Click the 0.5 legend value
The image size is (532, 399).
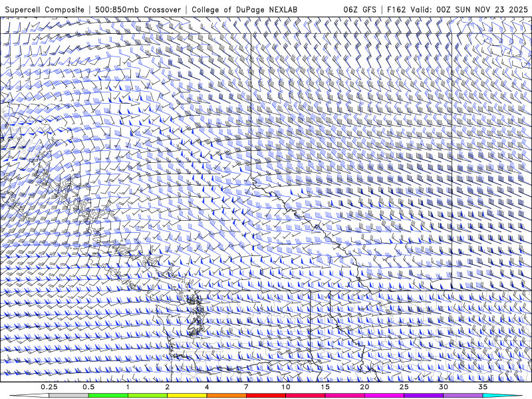(88, 387)
